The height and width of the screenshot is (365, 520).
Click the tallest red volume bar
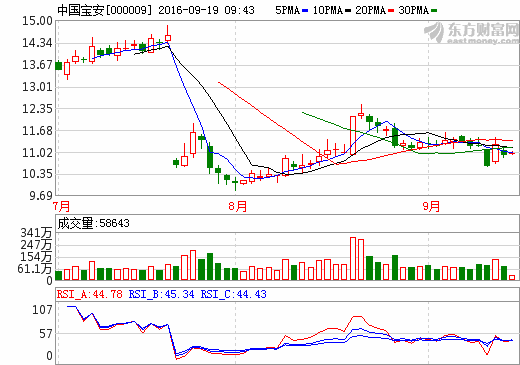point(353,259)
